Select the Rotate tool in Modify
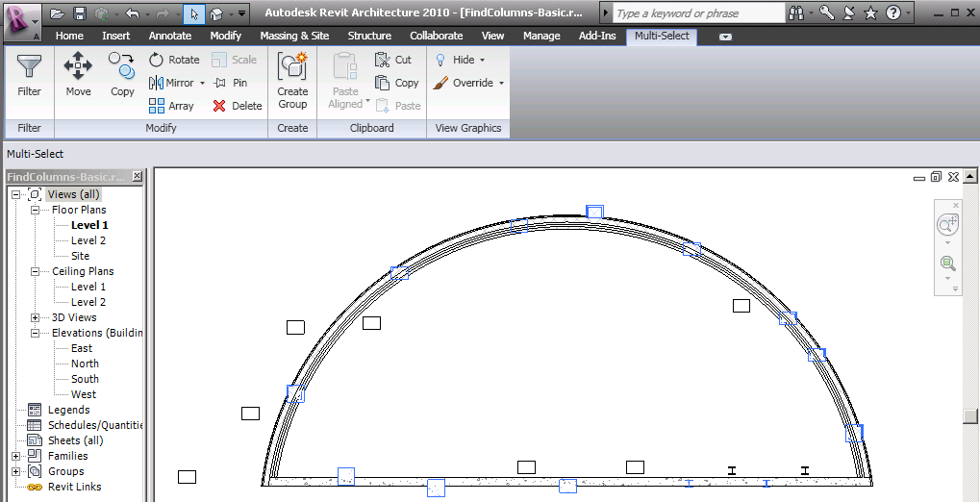Viewport: 980px width, 502px height. click(x=174, y=60)
